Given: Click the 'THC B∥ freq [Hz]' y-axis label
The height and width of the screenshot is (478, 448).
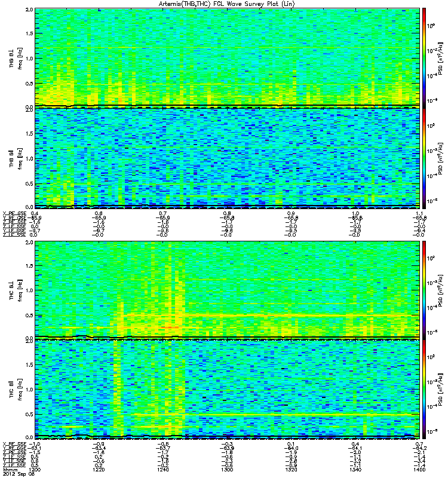Looking at the screenshot, I should 16,390.
